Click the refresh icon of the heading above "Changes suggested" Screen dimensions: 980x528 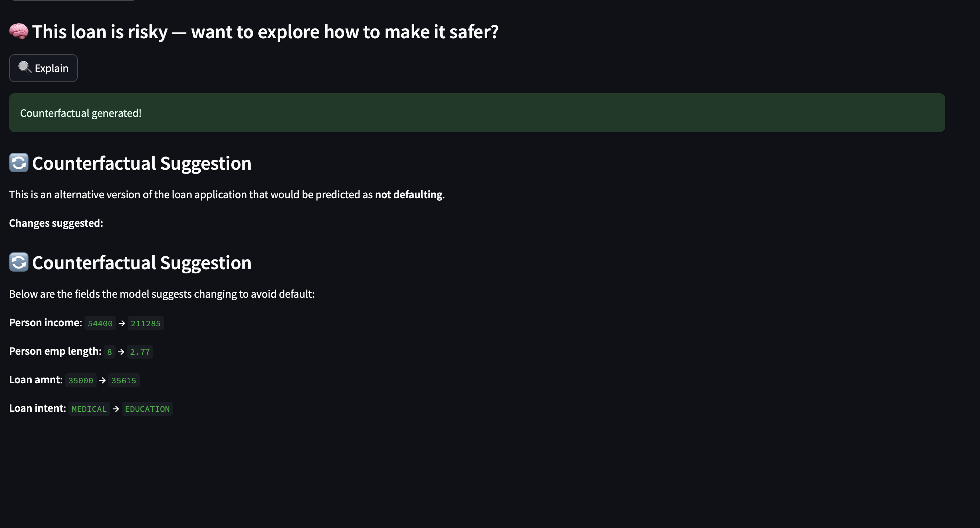[19, 163]
